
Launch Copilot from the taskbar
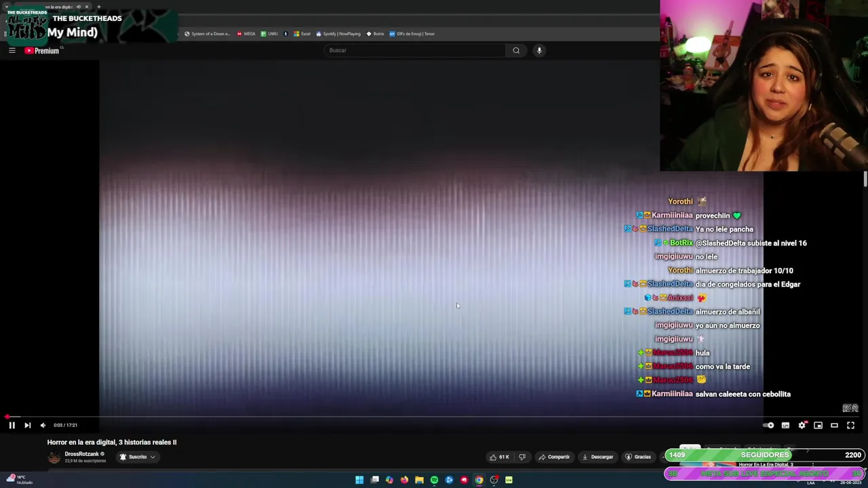click(389, 480)
